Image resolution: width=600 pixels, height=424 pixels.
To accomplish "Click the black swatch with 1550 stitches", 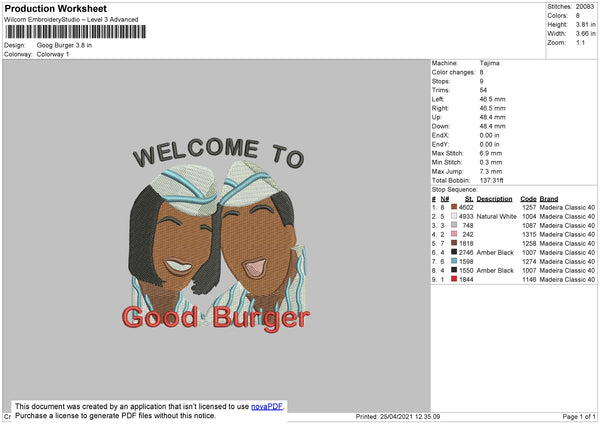I will [x=454, y=270].
